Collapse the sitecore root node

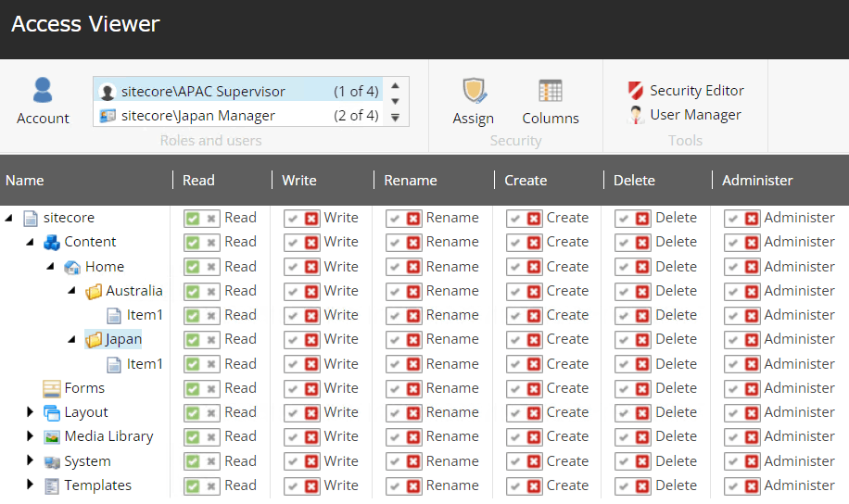pos(8,218)
